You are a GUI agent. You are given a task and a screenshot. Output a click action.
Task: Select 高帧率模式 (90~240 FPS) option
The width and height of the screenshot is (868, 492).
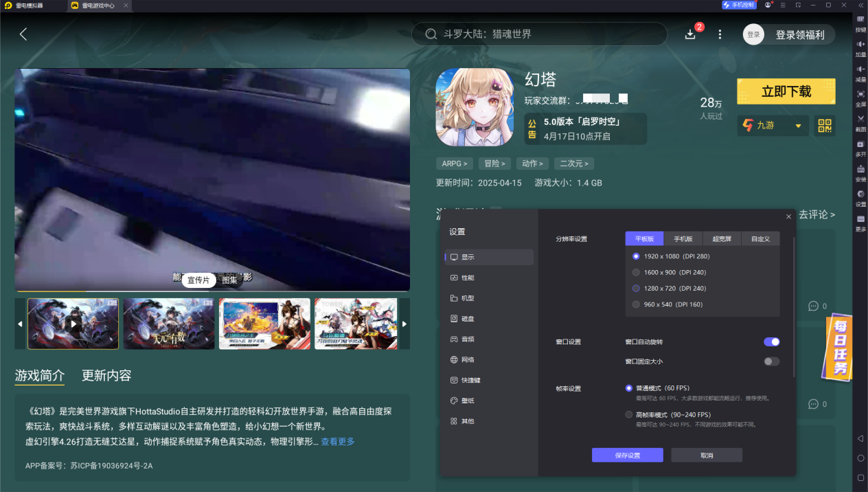coord(667,415)
